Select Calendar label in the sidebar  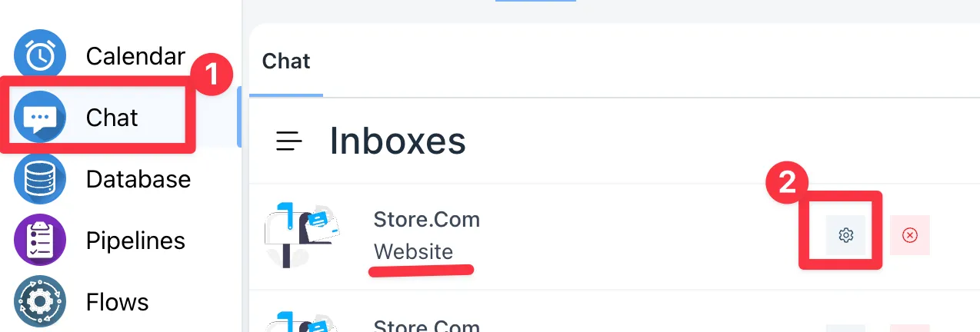coord(135,56)
